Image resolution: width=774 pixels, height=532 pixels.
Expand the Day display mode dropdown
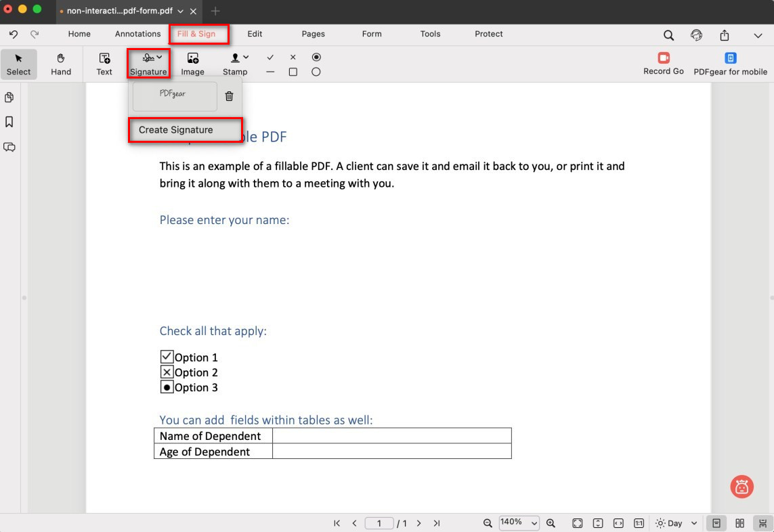point(676,523)
